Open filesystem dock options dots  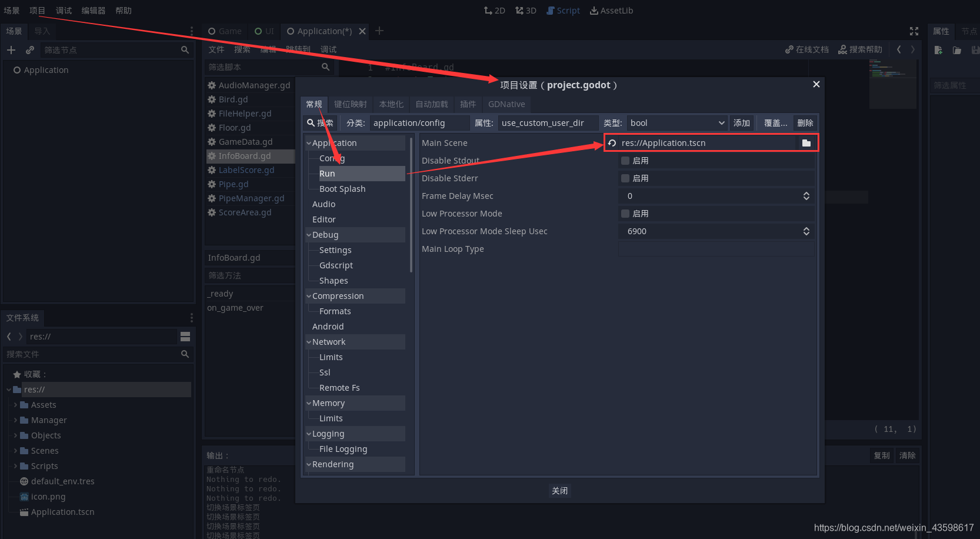pos(191,318)
